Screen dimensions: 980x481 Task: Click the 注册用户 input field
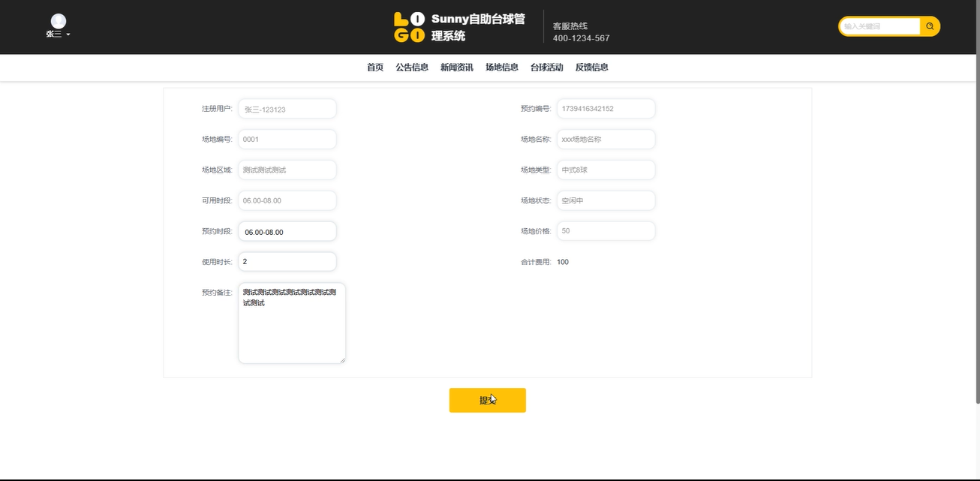(287, 109)
